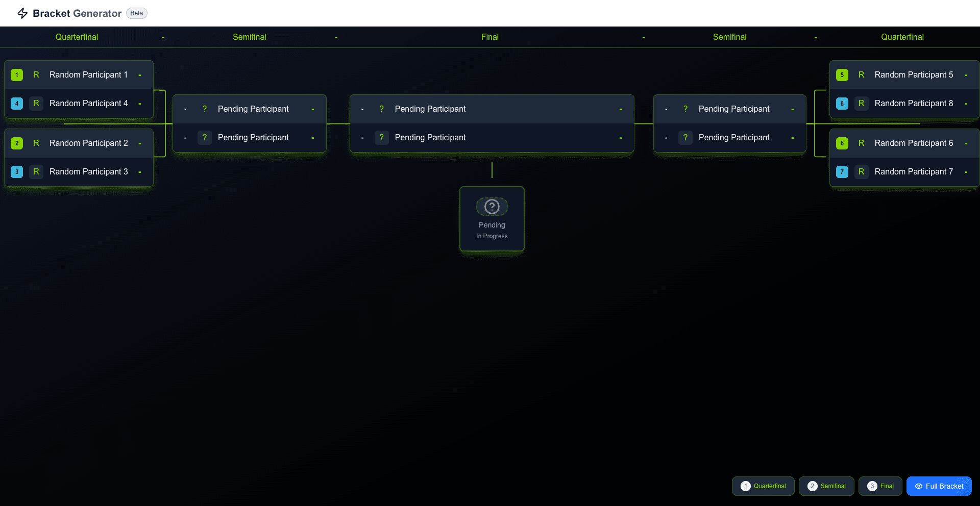
Task: Switch to the Final view tab
Action: click(x=880, y=486)
